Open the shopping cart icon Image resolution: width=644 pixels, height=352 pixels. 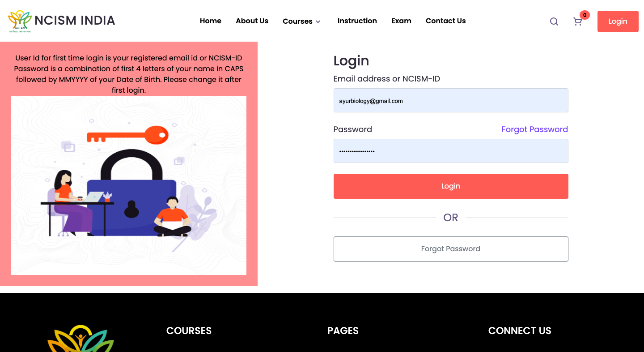click(577, 21)
